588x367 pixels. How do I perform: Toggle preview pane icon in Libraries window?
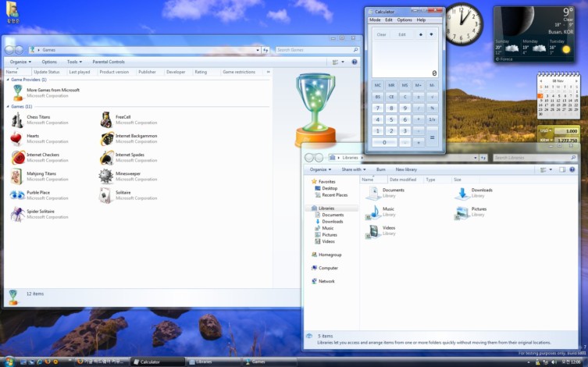click(x=562, y=169)
